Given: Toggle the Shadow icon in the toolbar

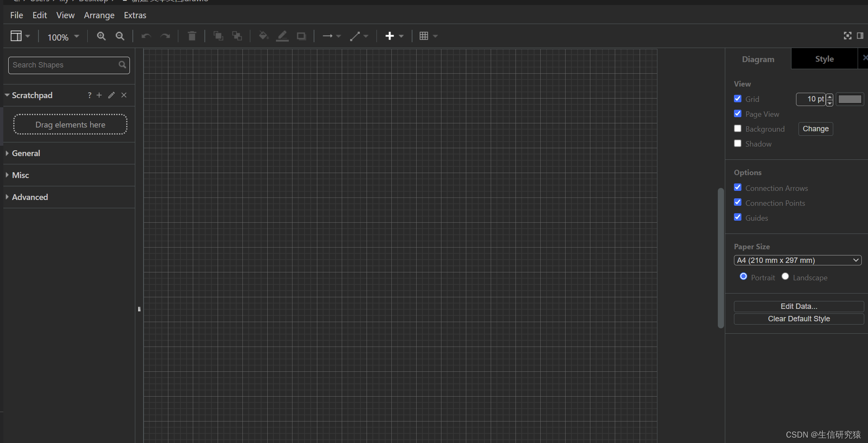Looking at the screenshot, I should [x=301, y=36].
